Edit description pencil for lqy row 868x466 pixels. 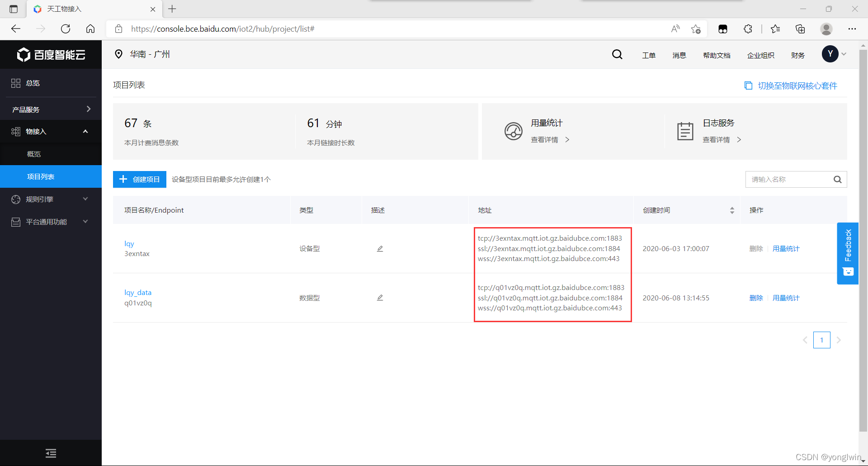pos(380,249)
